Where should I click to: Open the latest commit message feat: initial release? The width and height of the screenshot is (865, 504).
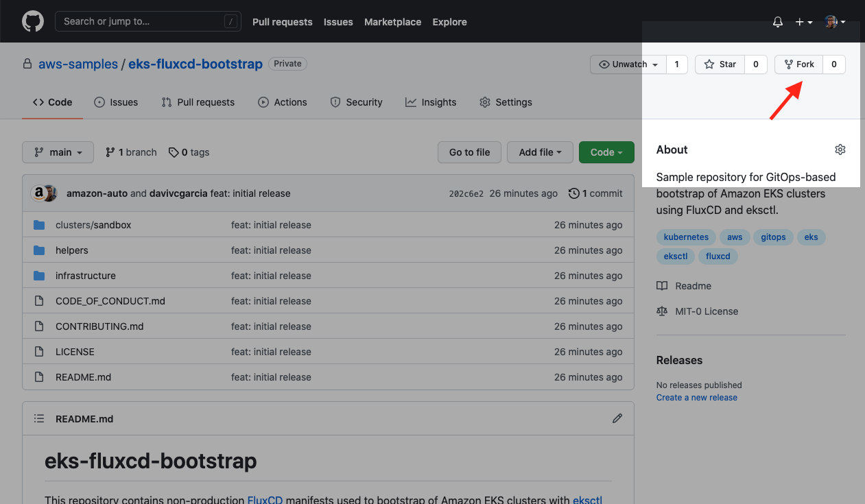(x=250, y=193)
